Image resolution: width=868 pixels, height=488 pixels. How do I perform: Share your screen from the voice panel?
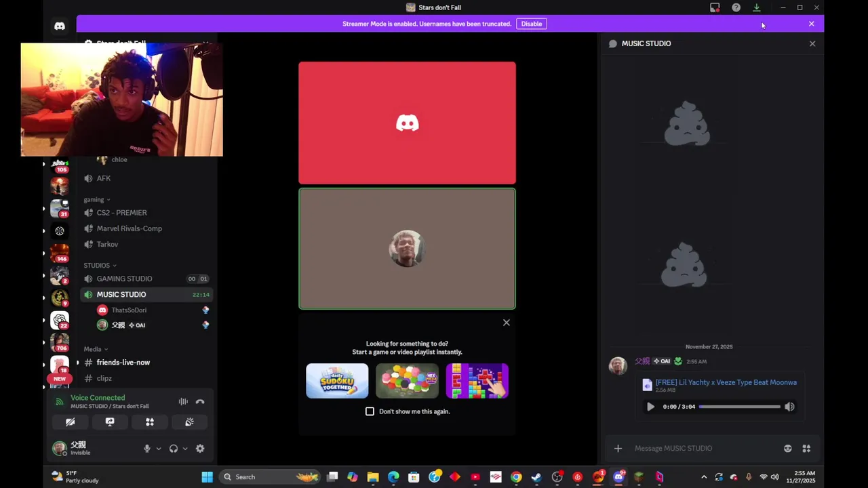pos(110,422)
